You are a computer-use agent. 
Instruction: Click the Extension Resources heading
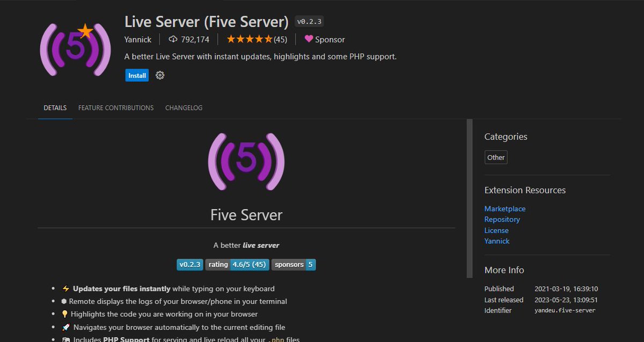click(525, 190)
